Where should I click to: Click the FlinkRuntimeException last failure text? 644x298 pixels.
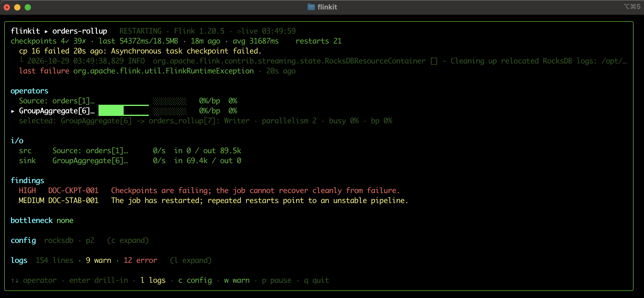pos(163,71)
